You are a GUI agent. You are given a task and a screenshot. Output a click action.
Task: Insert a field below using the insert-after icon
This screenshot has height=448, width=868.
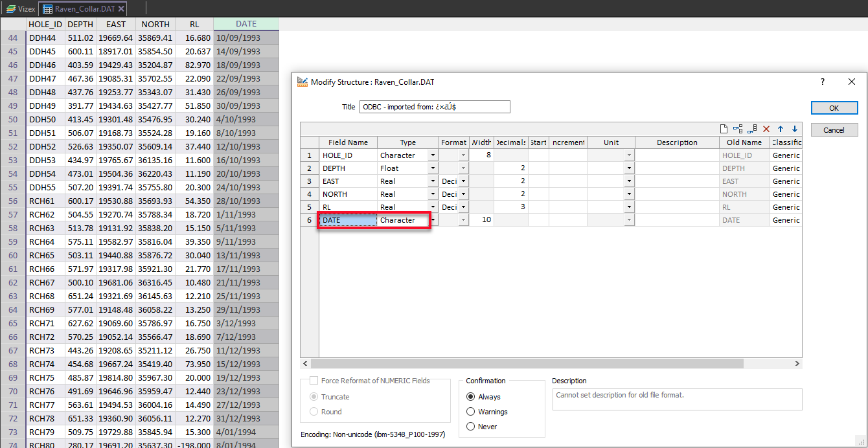(x=750, y=129)
